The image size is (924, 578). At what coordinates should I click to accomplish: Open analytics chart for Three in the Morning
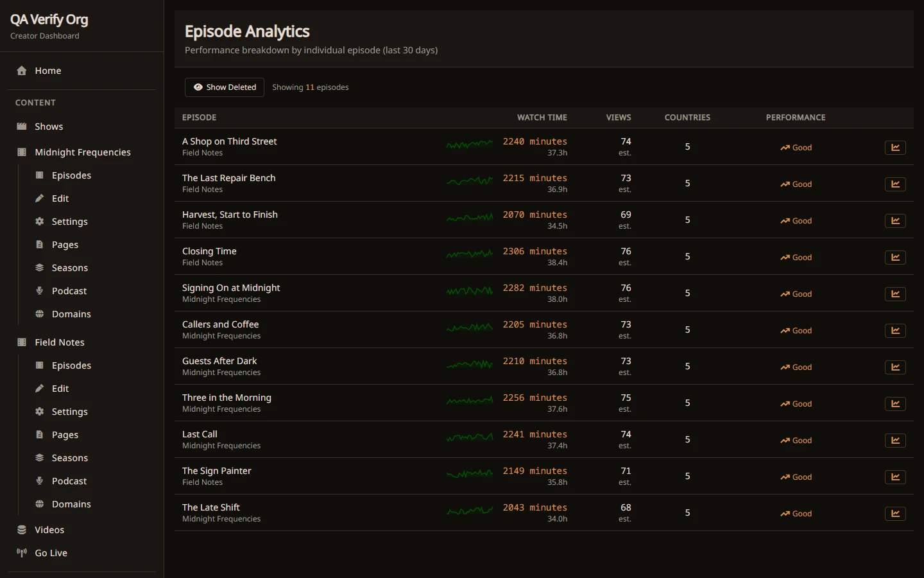pyautogui.click(x=895, y=404)
